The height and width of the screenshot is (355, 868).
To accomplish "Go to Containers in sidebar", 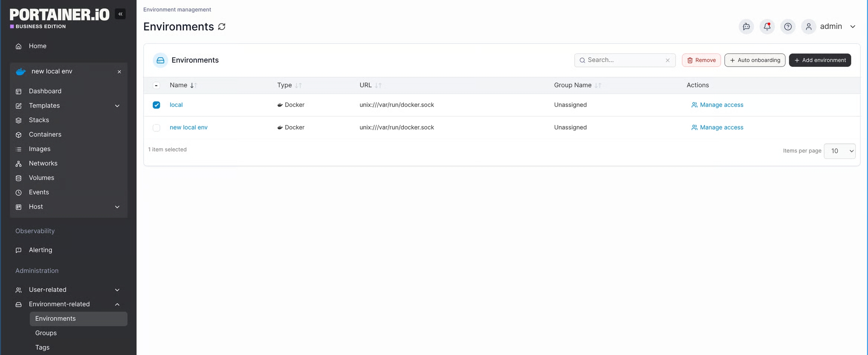I will click(45, 134).
